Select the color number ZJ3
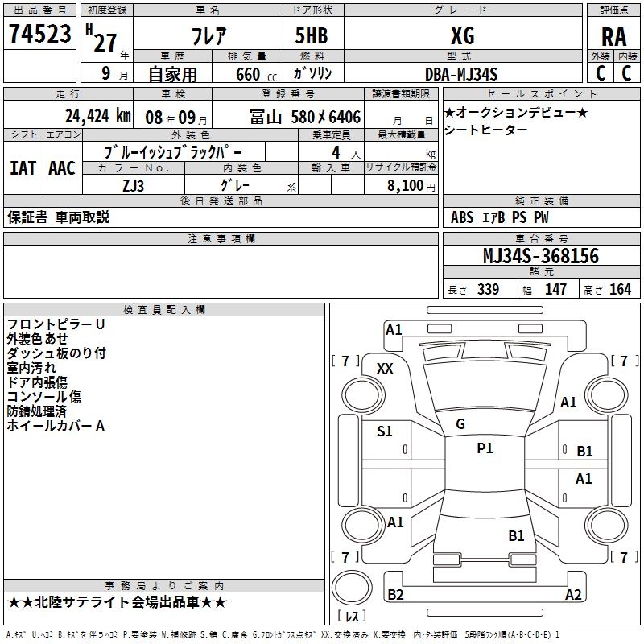This screenshot has height=644, width=644. pyautogui.click(x=134, y=186)
